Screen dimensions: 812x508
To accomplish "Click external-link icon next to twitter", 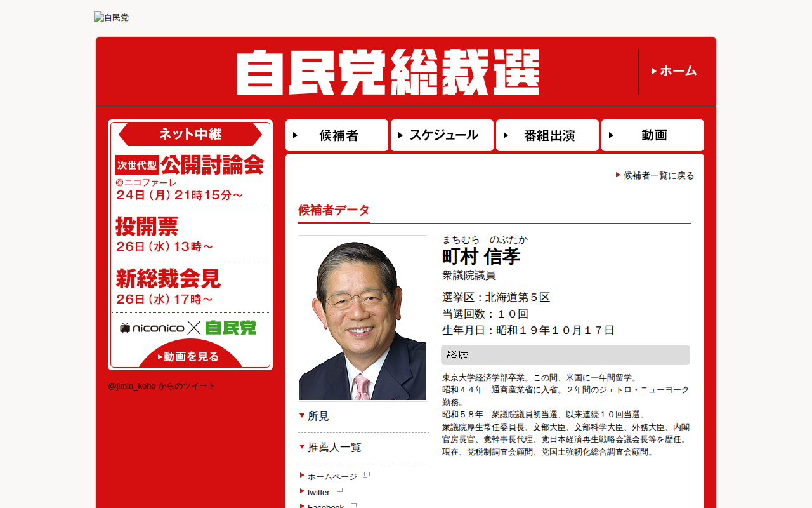I will [x=339, y=491].
